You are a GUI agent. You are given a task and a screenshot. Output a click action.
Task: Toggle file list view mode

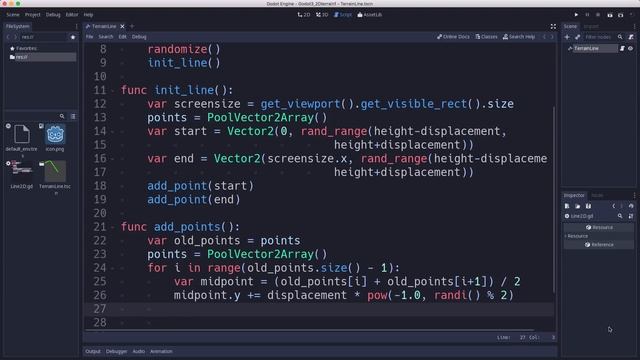pos(73,116)
